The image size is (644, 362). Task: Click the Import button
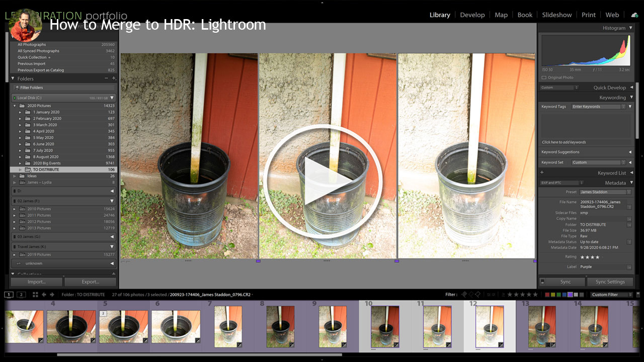36,282
